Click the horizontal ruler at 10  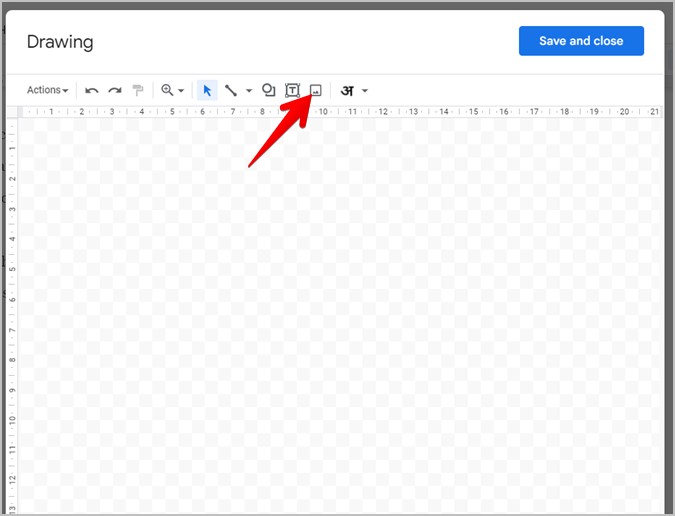point(323,111)
